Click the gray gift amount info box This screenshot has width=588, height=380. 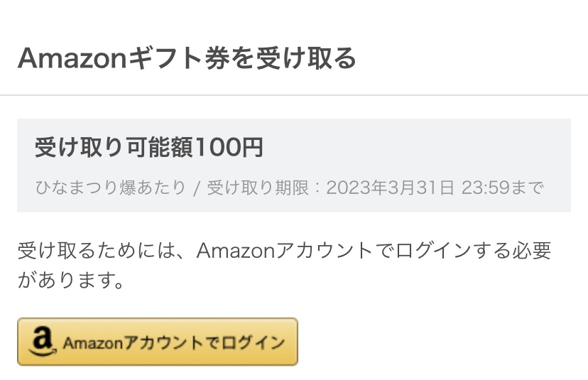[x=294, y=165]
